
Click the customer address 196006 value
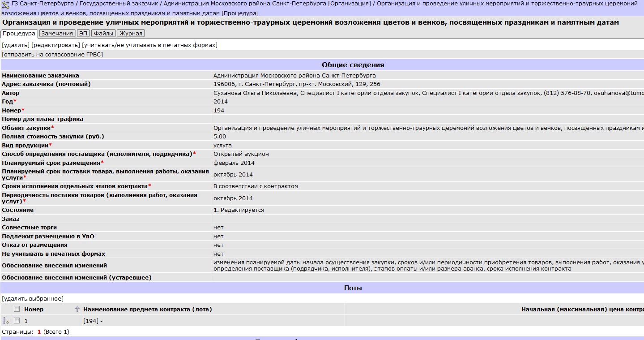pyautogui.click(x=297, y=84)
